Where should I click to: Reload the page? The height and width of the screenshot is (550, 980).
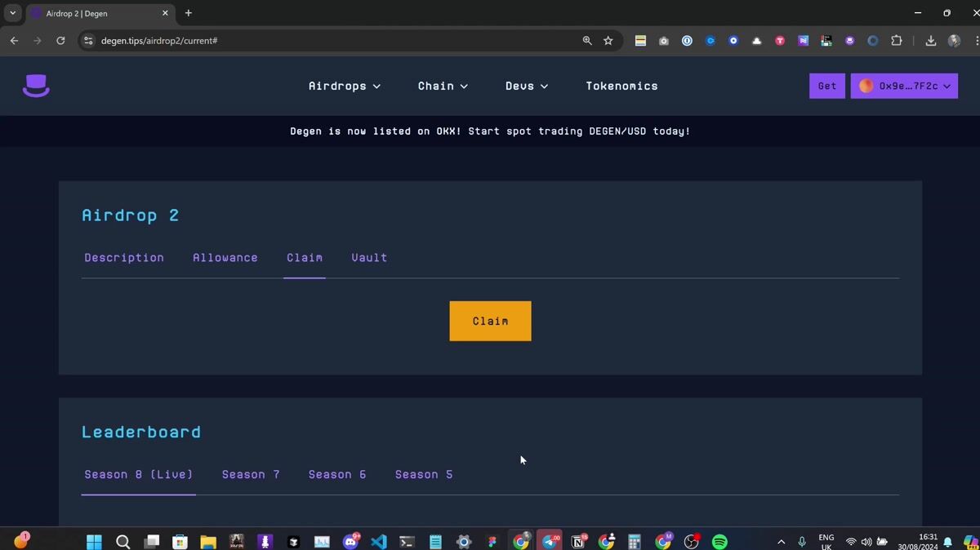60,41
